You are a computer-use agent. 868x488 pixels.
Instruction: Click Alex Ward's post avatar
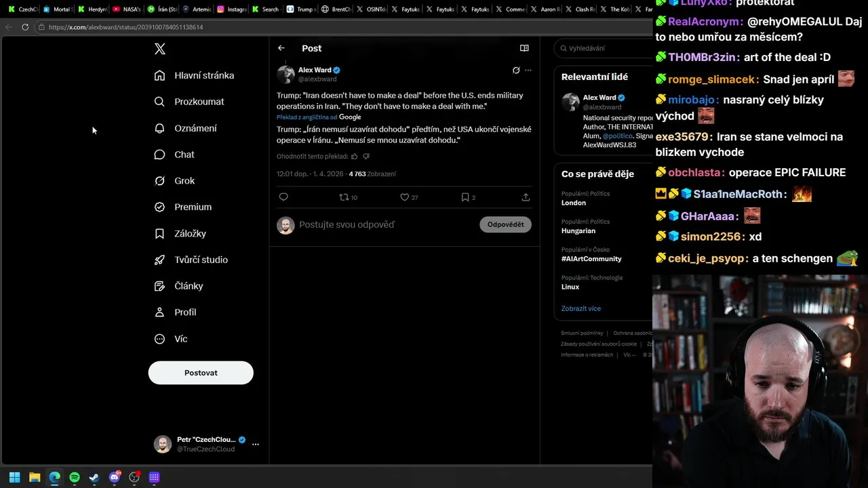[285, 75]
